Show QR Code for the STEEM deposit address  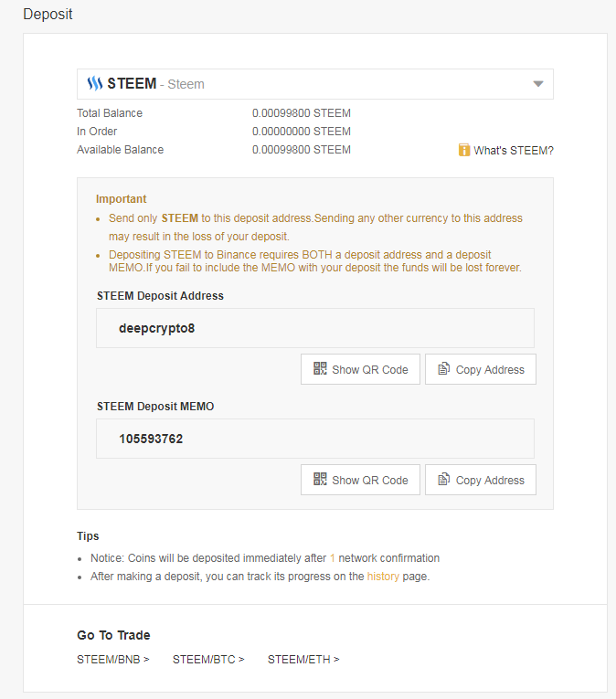tap(360, 369)
